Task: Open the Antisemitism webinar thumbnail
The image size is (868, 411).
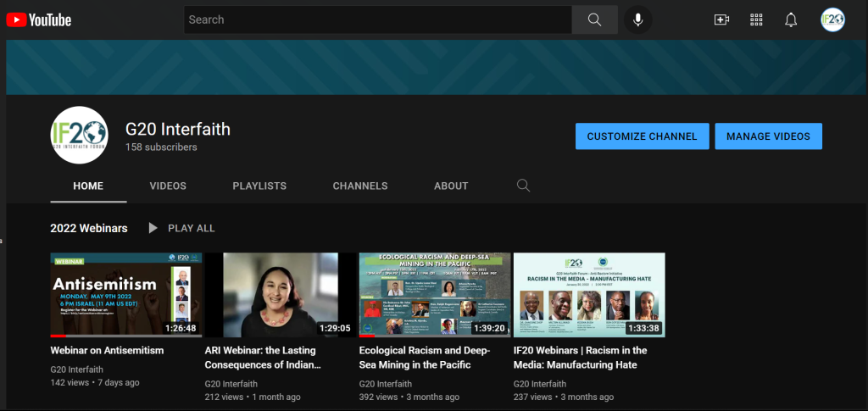Action: click(126, 295)
